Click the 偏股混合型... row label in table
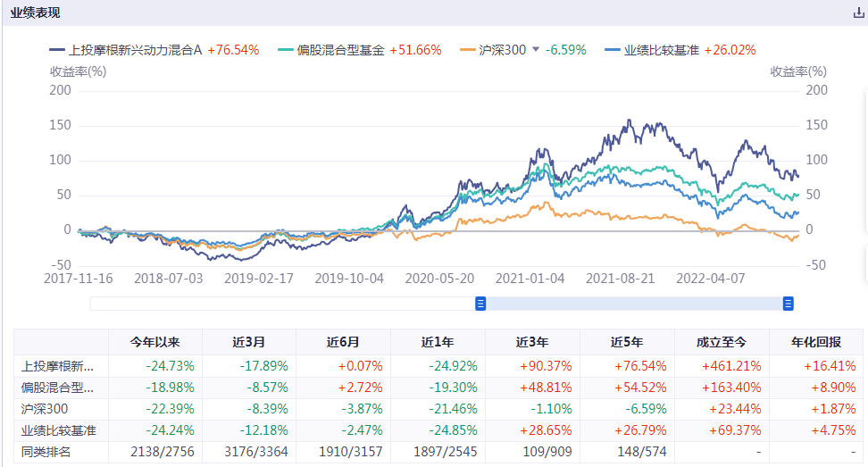This screenshot has width=868, height=467. (x=58, y=388)
